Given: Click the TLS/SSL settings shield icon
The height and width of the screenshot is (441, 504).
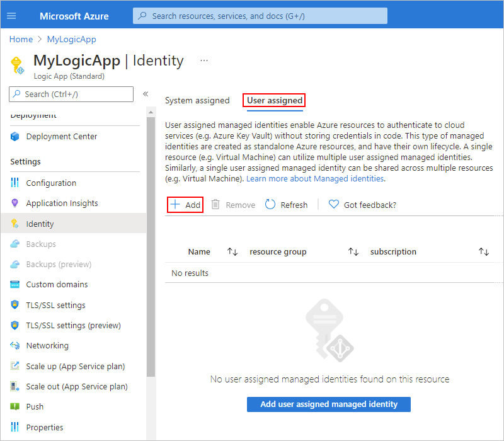Looking at the screenshot, I should 14,305.
